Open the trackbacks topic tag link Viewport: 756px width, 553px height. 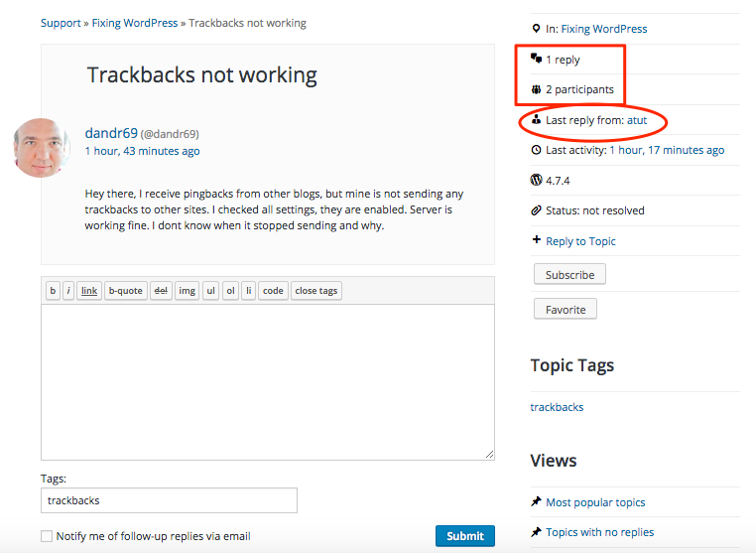[x=557, y=407]
